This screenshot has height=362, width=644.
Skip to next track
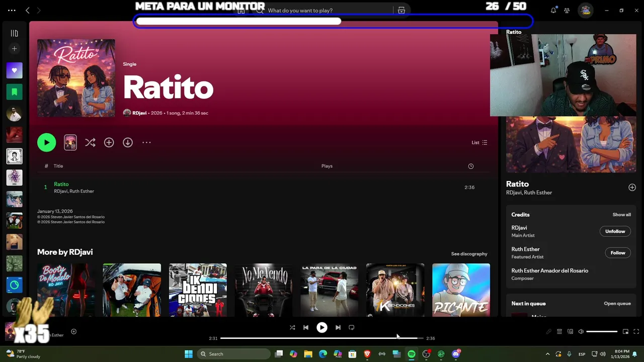pyautogui.click(x=338, y=327)
